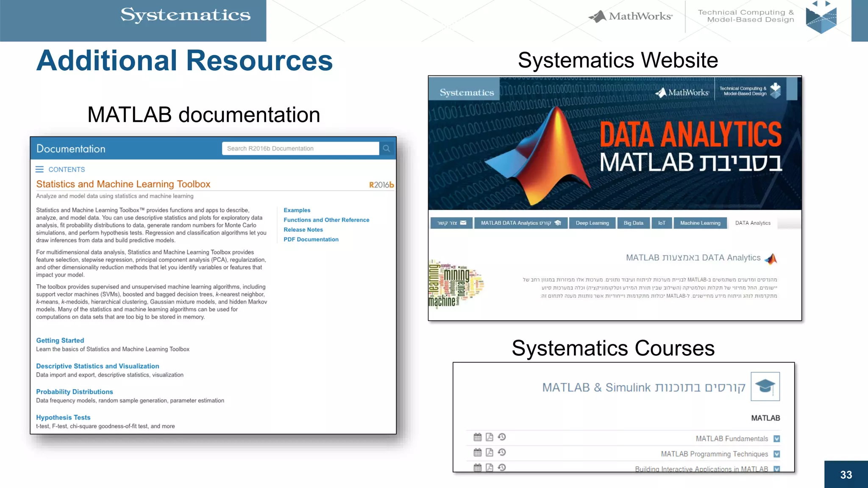Image resolution: width=868 pixels, height=488 pixels.
Task: Open the Hypothesis Tests link
Action: click(63, 417)
